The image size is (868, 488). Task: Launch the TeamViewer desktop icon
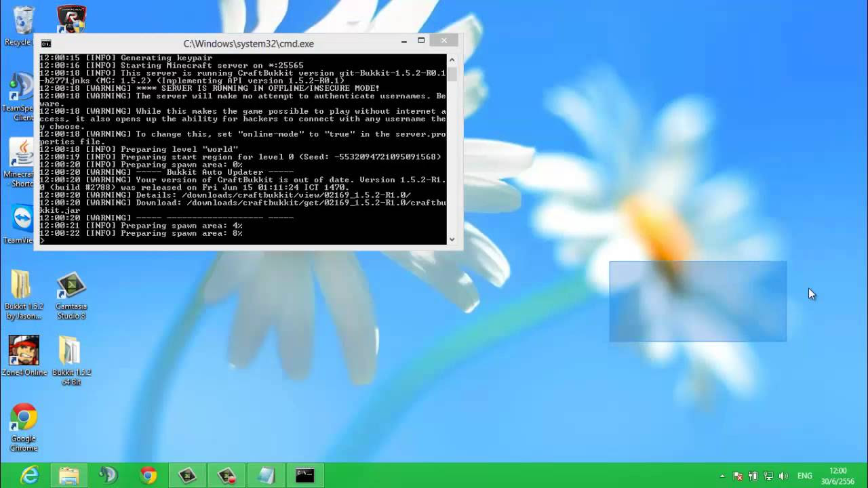pos(20,224)
